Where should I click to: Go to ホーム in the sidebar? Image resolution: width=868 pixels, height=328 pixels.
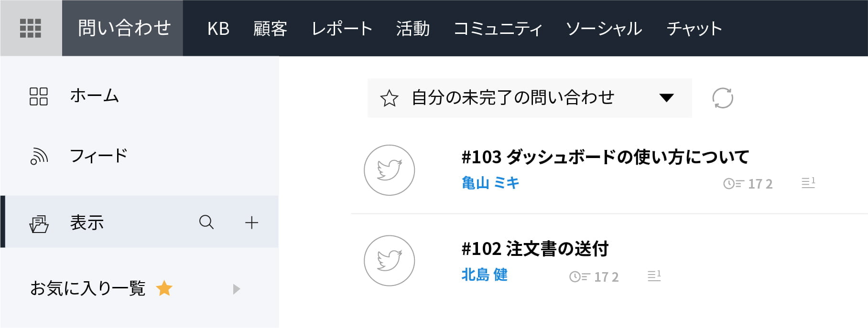tap(94, 96)
